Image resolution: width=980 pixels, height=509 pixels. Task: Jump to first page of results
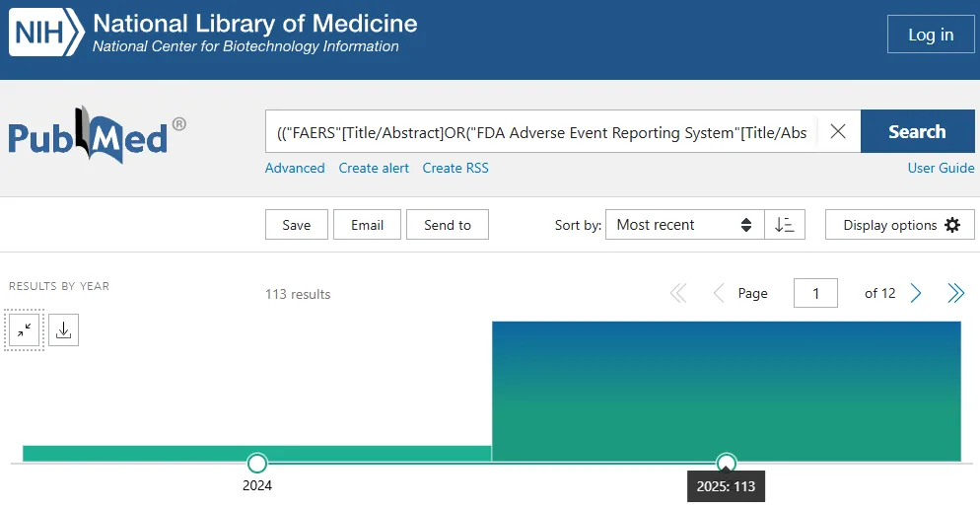pyautogui.click(x=678, y=293)
